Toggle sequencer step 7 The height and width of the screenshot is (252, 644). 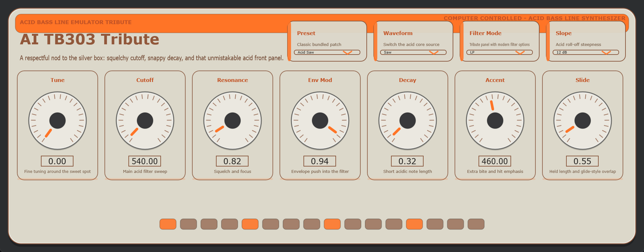(x=291, y=224)
